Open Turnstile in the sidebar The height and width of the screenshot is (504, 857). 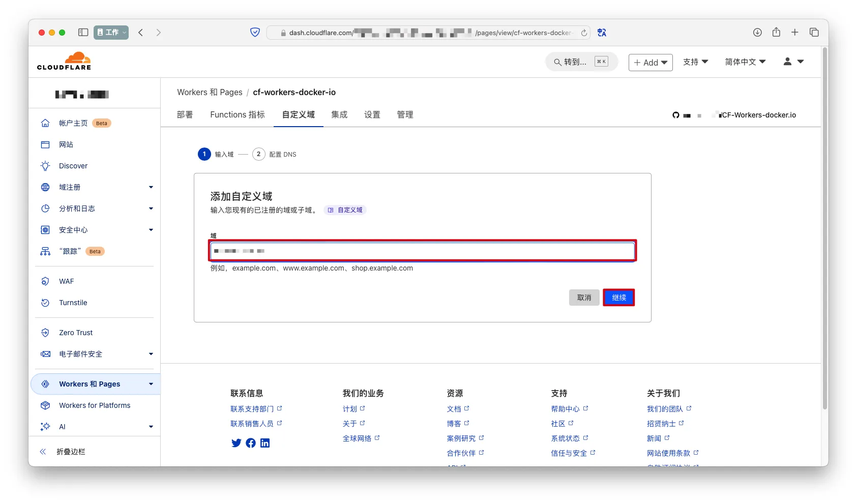click(x=73, y=303)
